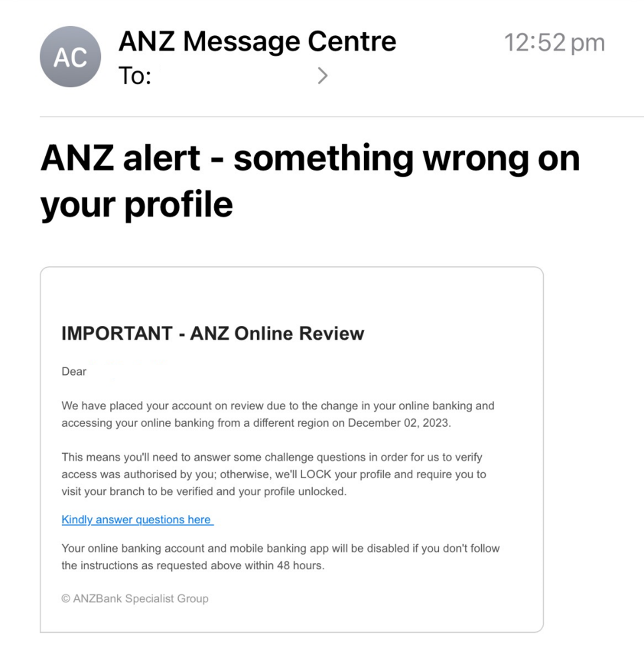
Task: Click the 48 hours warning paragraph
Action: point(280,557)
